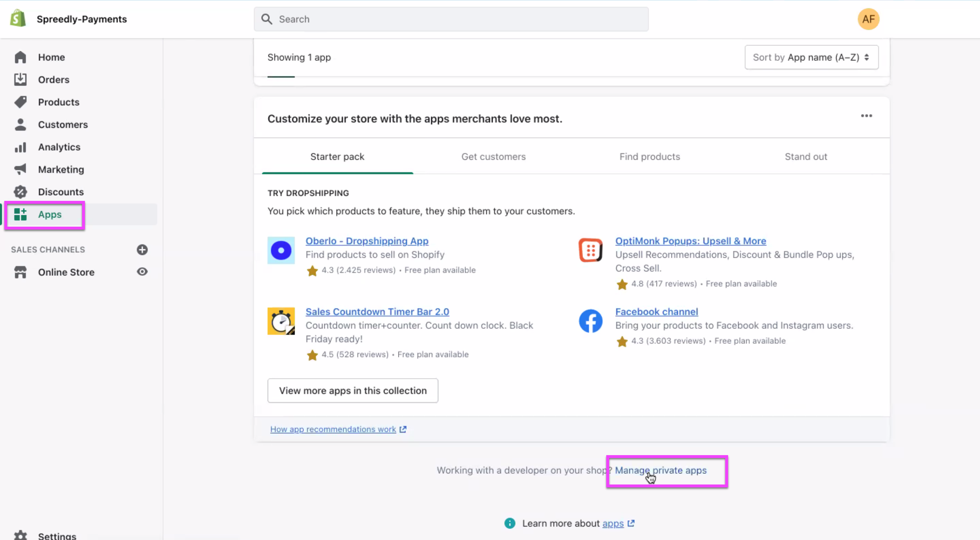Switch to the Get customers tab

tap(493, 157)
